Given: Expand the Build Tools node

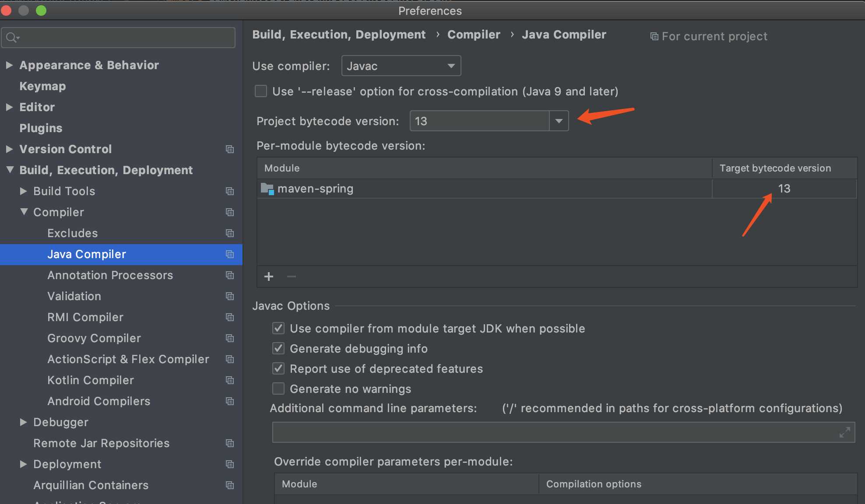Looking at the screenshot, I should pos(24,191).
